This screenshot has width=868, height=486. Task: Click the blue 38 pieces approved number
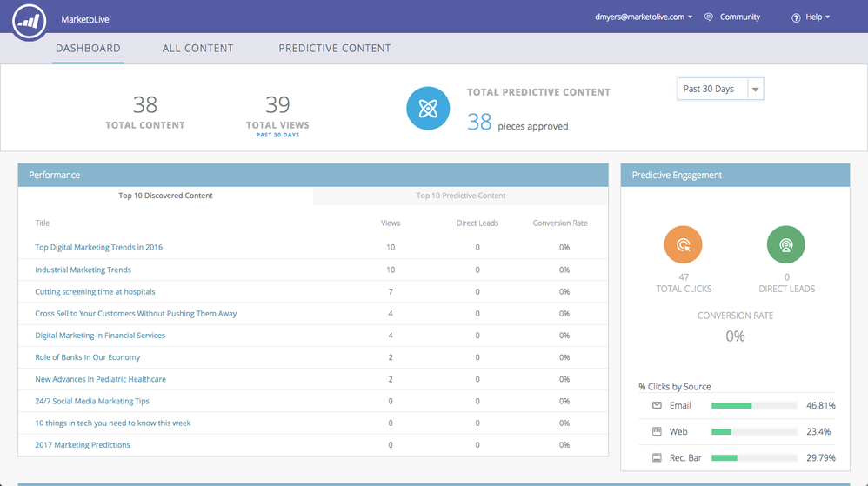[479, 122]
